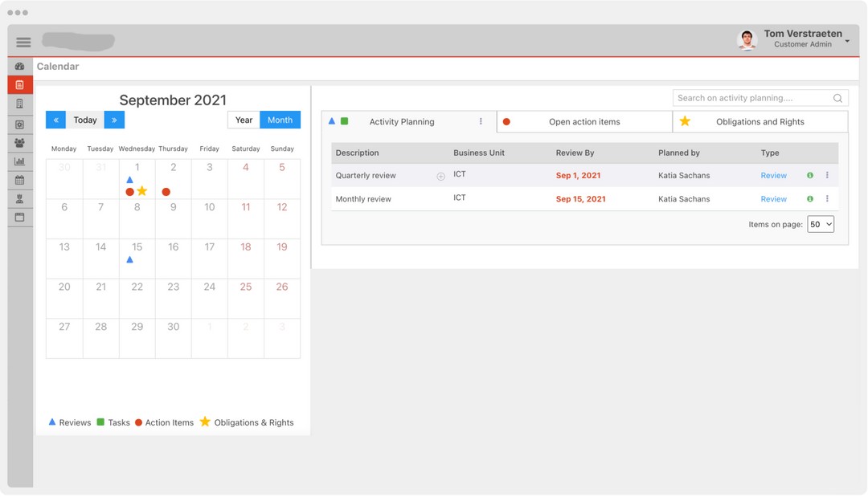Click the search on activity planning field
Image resolution: width=868 pixels, height=497 pixels.
coord(751,98)
